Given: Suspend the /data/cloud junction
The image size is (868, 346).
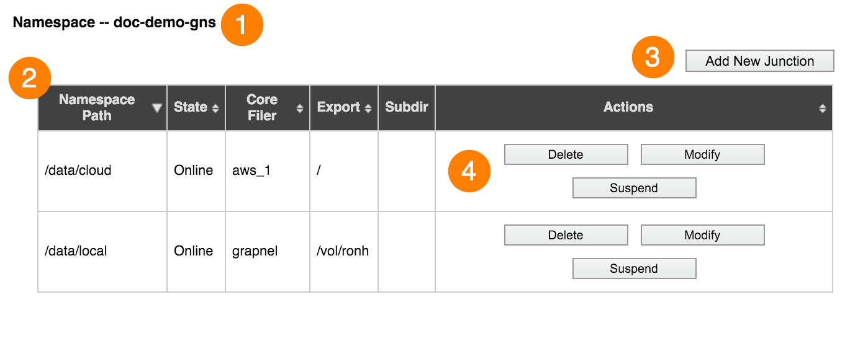Looking at the screenshot, I should coord(634,188).
